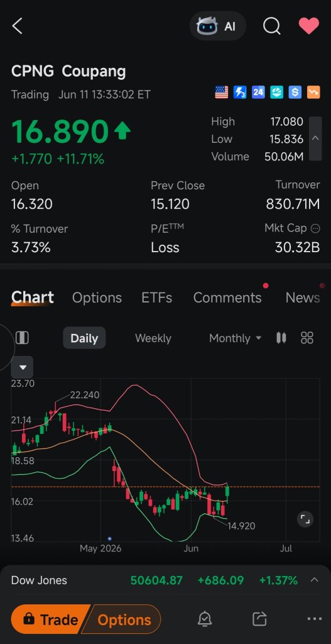331x644 pixels.
Task: Open the AI assistant robot button
Action: (217, 26)
